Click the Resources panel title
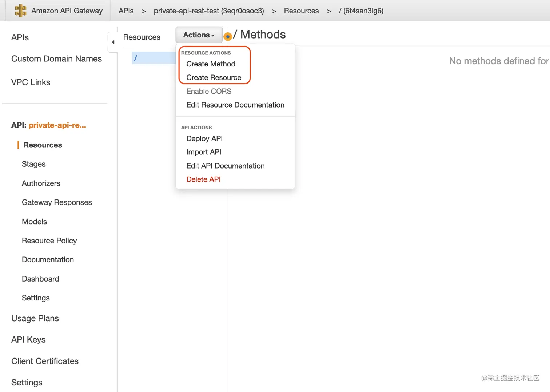Image resolution: width=550 pixels, height=392 pixels. [x=142, y=37]
